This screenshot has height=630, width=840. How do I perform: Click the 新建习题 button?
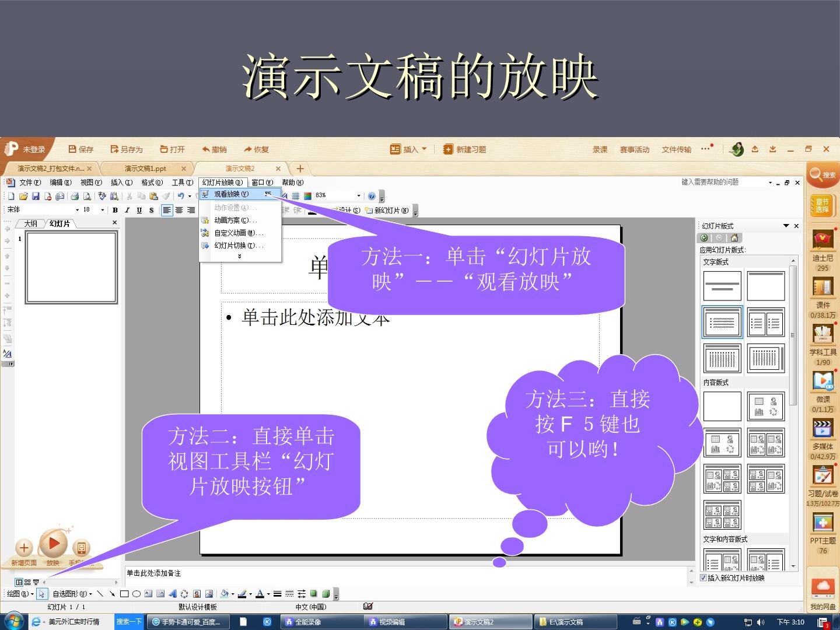pos(465,149)
